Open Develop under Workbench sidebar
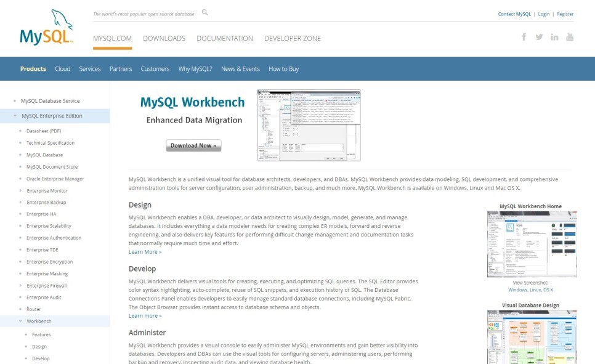Screen dimensions: 595x364 tap(41, 358)
